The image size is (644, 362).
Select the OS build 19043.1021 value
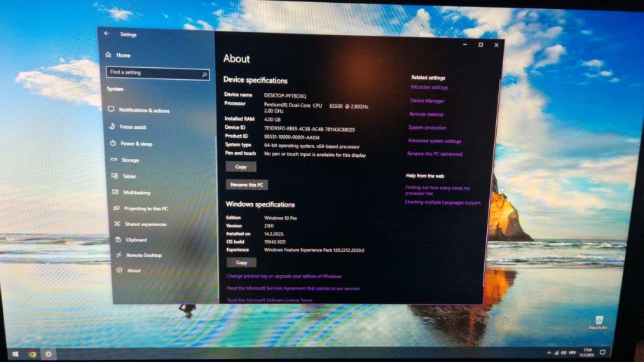click(275, 242)
